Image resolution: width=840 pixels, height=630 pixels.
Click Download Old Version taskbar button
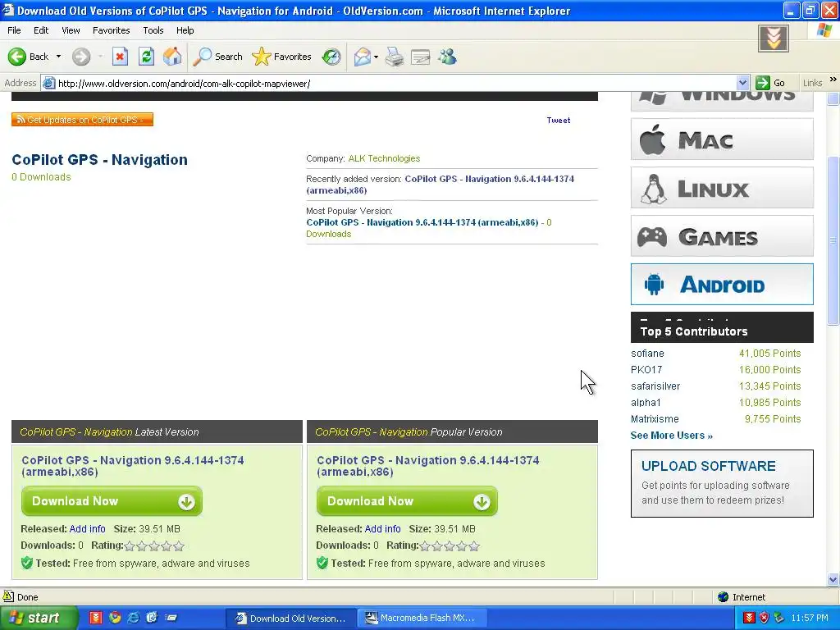pyautogui.click(x=293, y=618)
